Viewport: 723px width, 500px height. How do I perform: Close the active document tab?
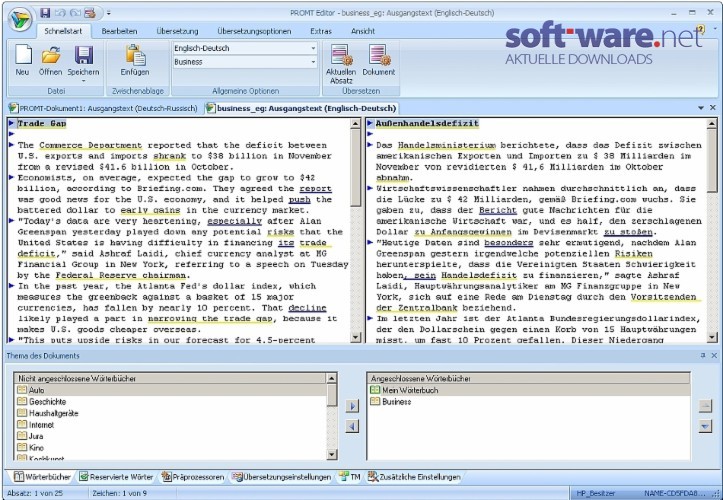point(713,107)
